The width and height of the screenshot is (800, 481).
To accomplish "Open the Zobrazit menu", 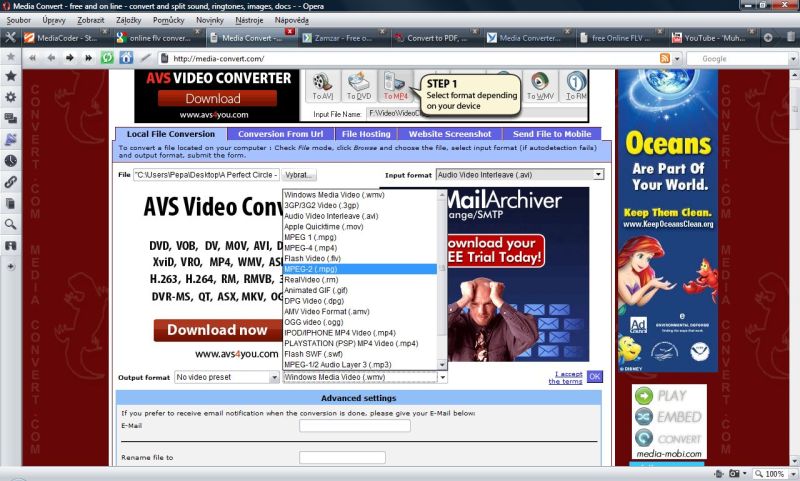I will (90, 20).
